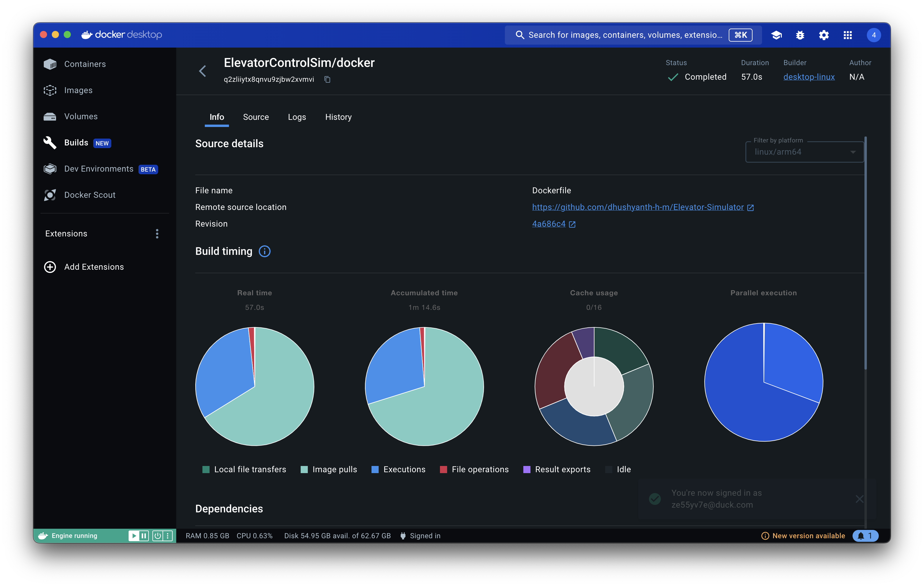Click Build timing info icon
Screen dimensions: 924x587
coord(264,252)
